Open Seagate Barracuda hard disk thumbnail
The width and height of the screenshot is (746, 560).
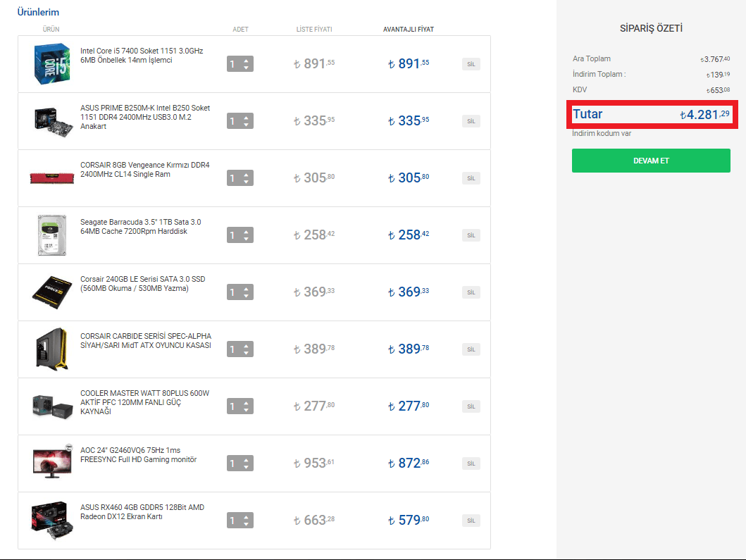click(x=52, y=235)
